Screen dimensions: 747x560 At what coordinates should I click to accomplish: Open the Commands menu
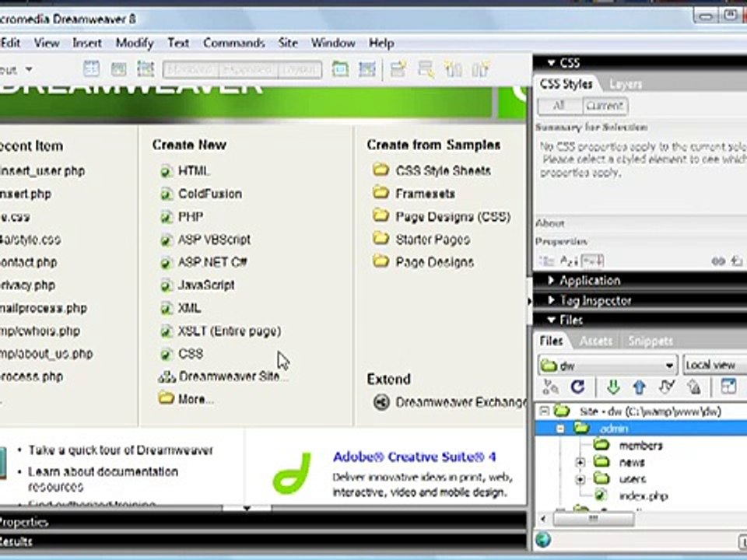click(x=234, y=44)
